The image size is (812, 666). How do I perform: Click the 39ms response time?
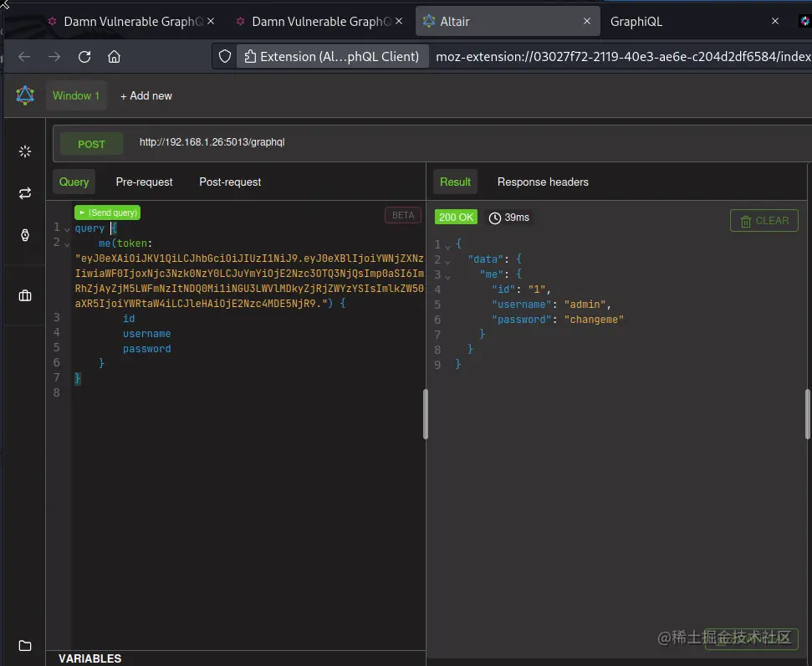(x=509, y=218)
